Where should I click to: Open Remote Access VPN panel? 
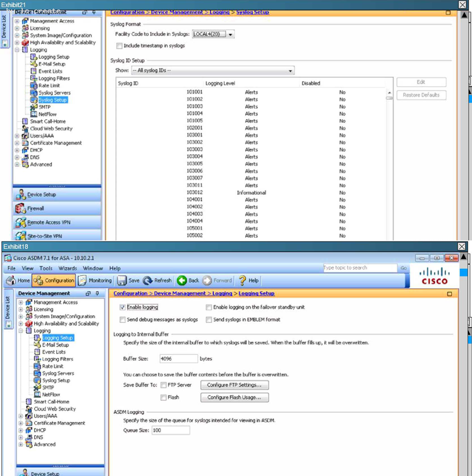57,222
